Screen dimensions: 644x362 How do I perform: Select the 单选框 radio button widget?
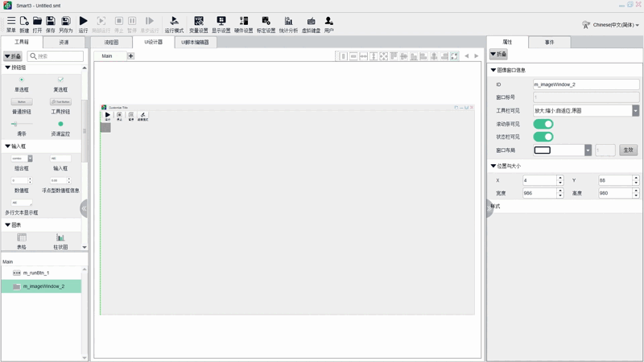coord(22,80)
